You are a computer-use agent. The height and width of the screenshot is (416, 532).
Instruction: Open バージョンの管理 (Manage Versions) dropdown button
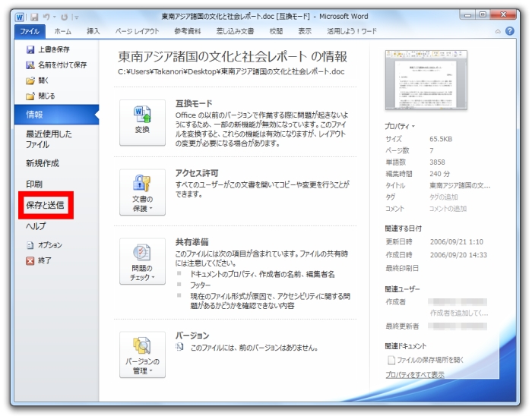pos(142,355)
